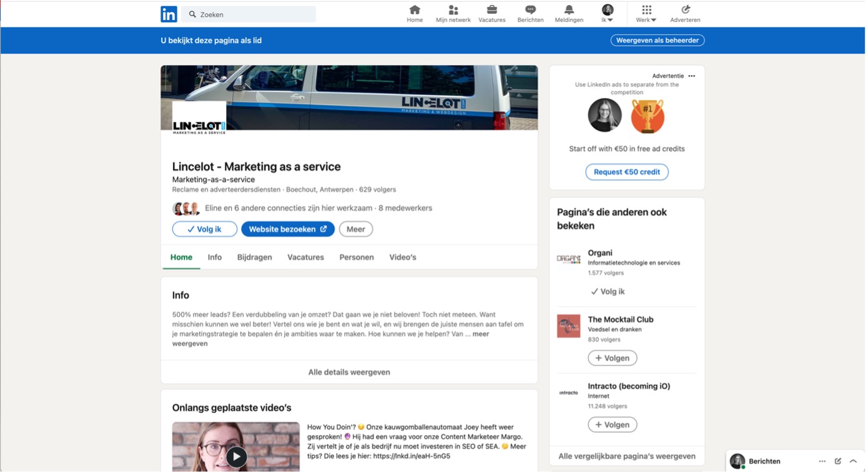Screen dimensions: 868x473
Task: Click the Lincelot van cover image
Action: point(349,97)
